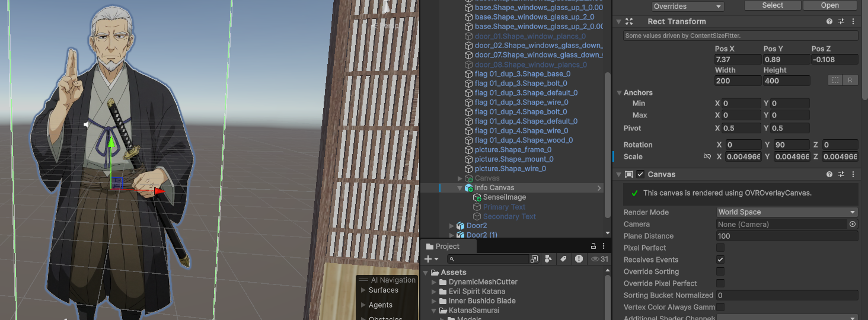Open Canvas component three-dot menu
The image size is (868, 320).
[853, 174]
